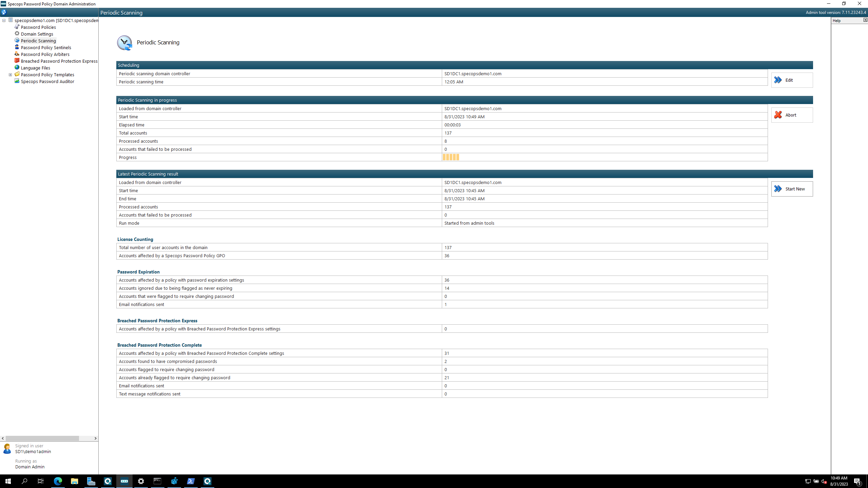The width and height of the screenshot is (868, 488).
Task: Expand the Password Policy Templates node
Action: [x=10, y=75]
